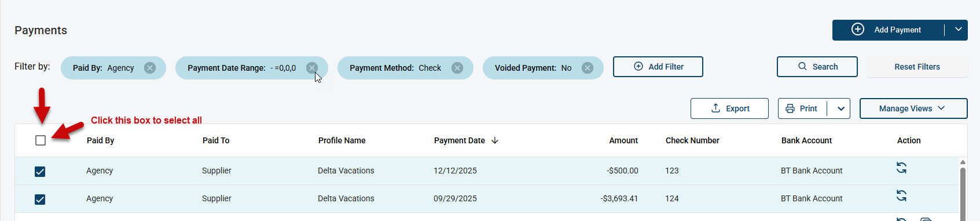Remove the Paid By Agency filter

point(150,68)
